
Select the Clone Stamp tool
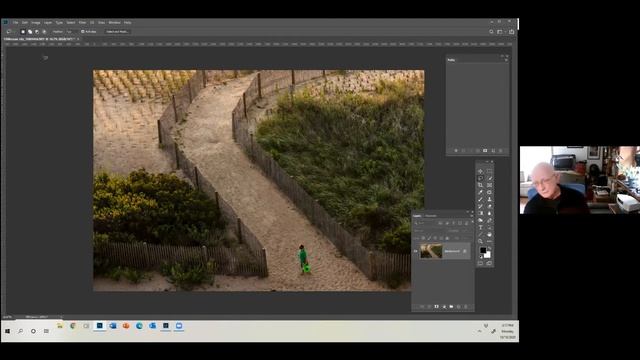(x=489, y=199)
